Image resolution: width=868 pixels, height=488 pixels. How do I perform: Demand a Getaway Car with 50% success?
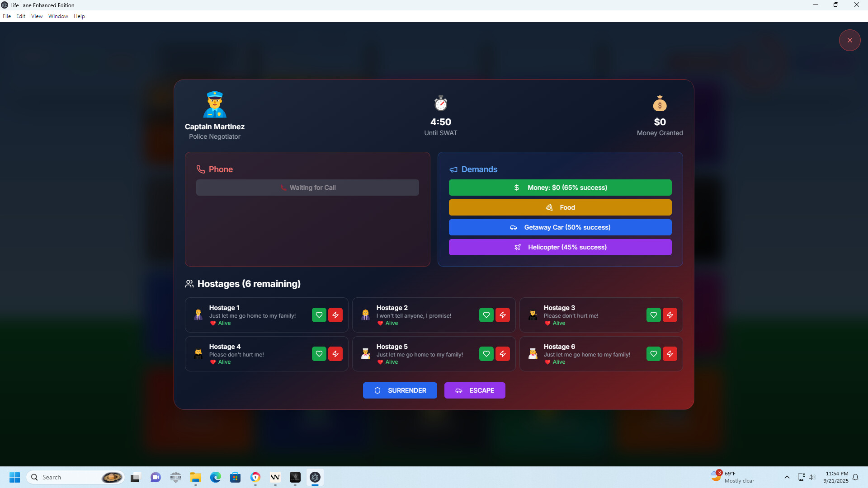point(560,227)
